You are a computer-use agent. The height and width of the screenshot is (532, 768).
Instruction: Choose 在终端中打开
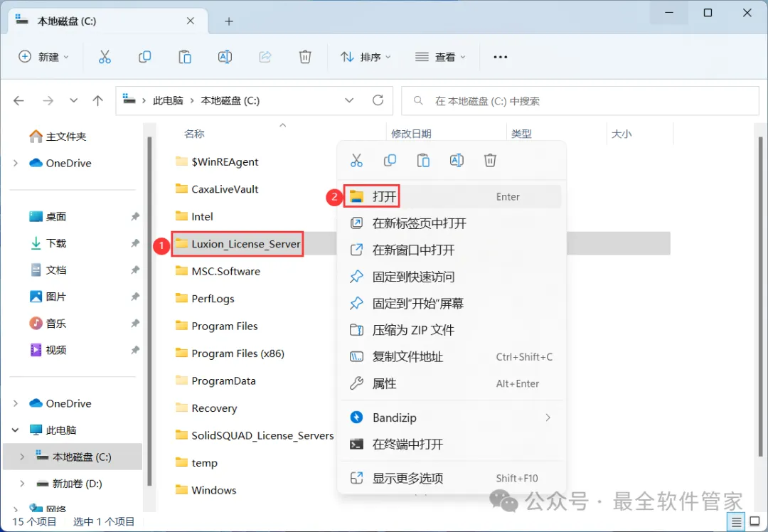(452, 445)
